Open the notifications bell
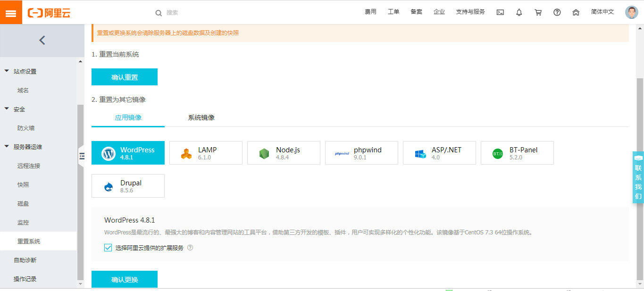This screenshot has height=291, width=644. pyautogui.click(x=519, y=12)
